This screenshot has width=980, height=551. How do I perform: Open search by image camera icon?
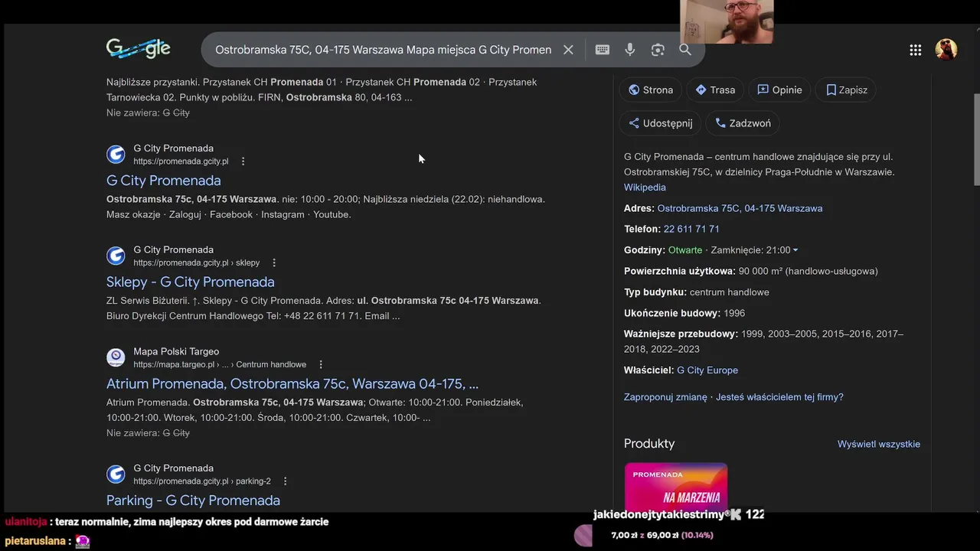(x=658, y=50)
